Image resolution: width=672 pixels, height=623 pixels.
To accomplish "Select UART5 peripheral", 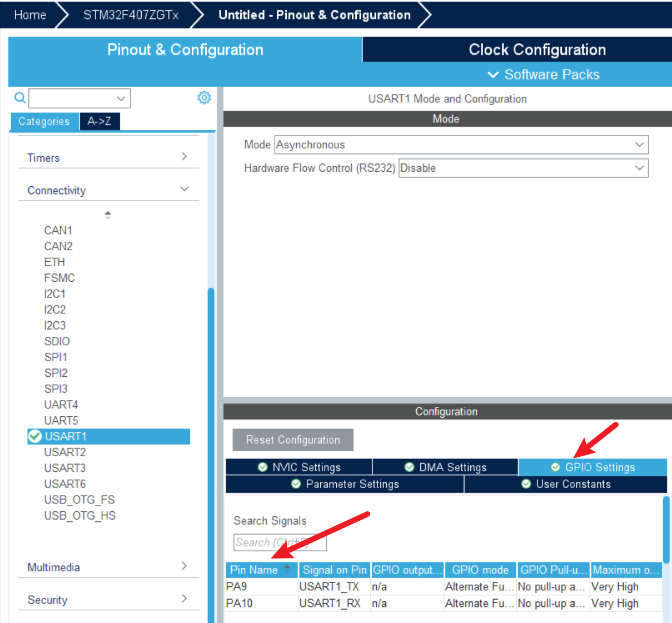I will 61,420.
